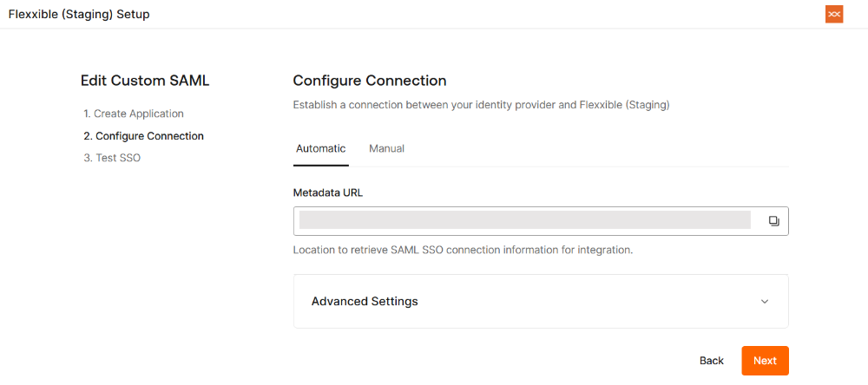Switch to the Manual tab
Viewport: 868px width, 385px height.
click(386, 148)
